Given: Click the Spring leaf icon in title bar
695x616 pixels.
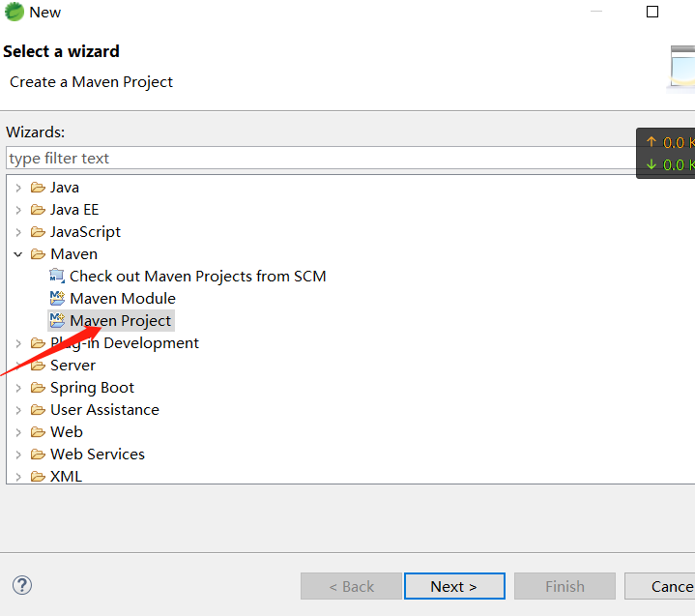Looking at the screenshot, I should click(x=14, y=12).
